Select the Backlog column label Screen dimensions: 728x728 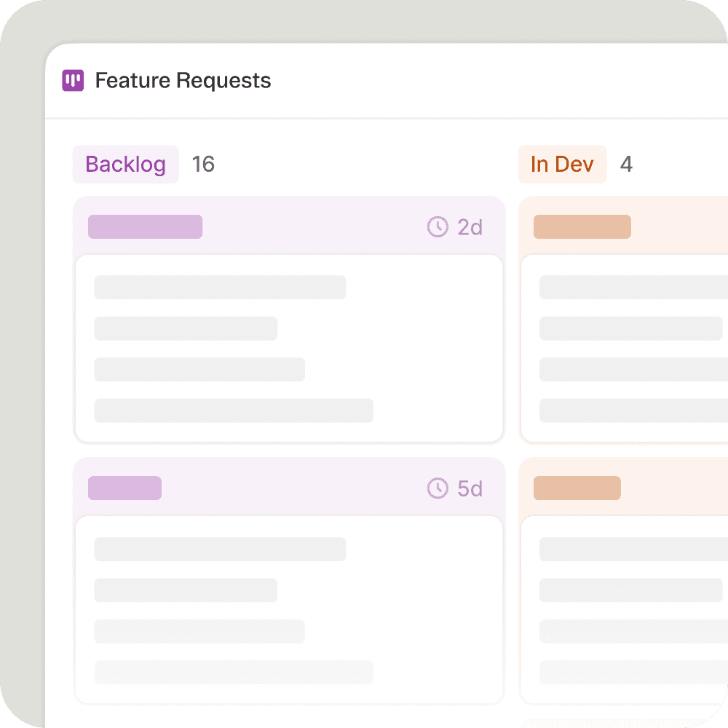point(125,165)
